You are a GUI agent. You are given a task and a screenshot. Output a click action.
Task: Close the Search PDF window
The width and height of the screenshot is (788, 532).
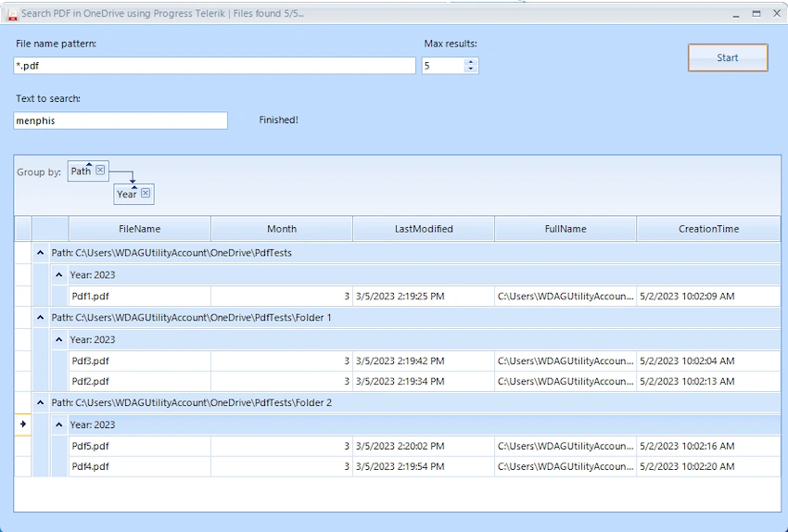point(777,14)
